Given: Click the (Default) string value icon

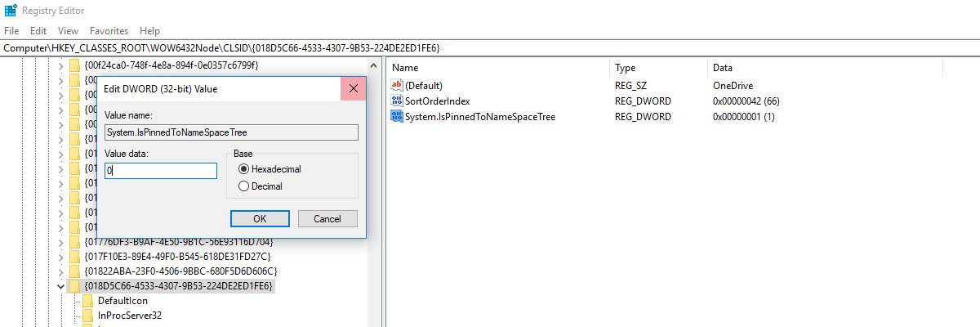Looking at the screenshot, I should tap(398, 85).
